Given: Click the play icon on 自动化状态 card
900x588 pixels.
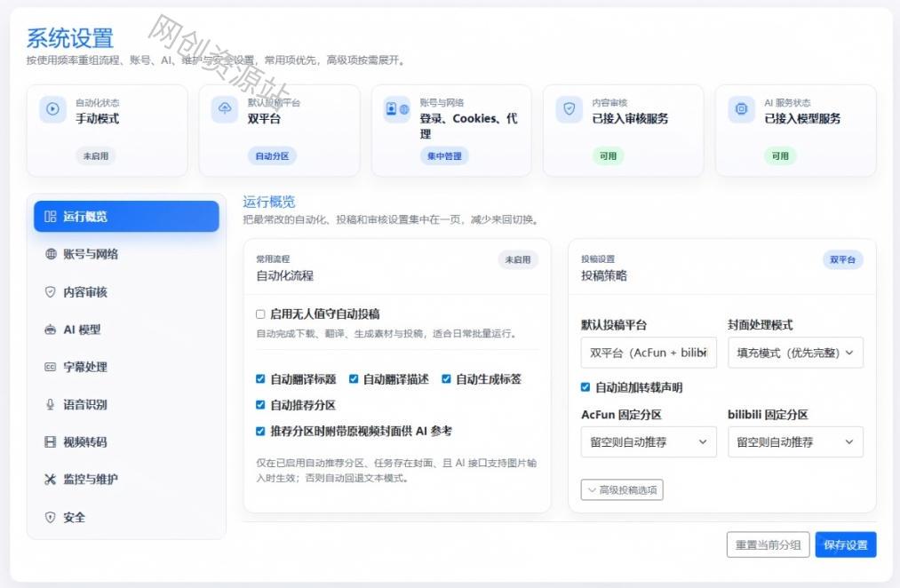Looking at the screenshot, I should 52,108.
